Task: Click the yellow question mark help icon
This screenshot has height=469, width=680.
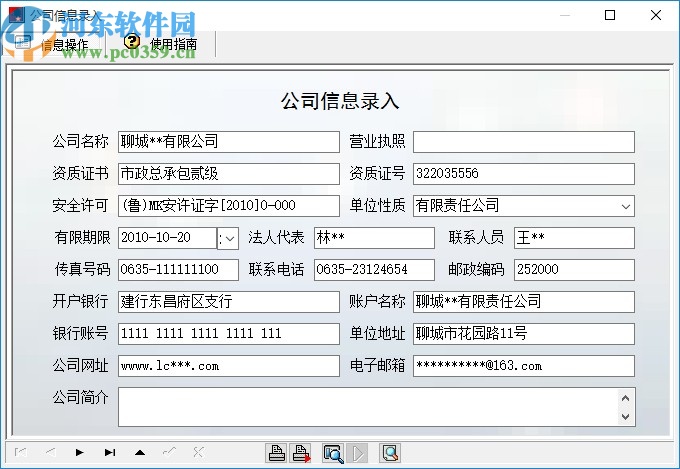Action: pos(132,42)
